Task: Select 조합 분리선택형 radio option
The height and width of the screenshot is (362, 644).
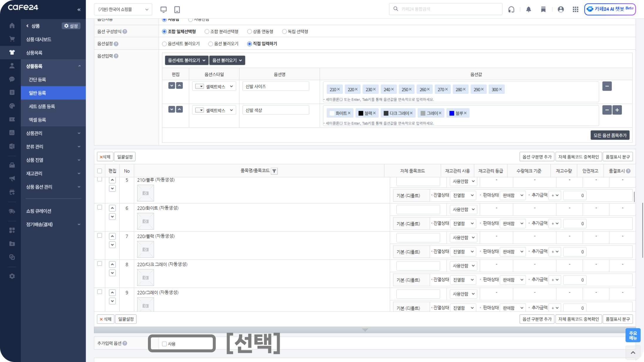Action: click(x=207, y=31)
